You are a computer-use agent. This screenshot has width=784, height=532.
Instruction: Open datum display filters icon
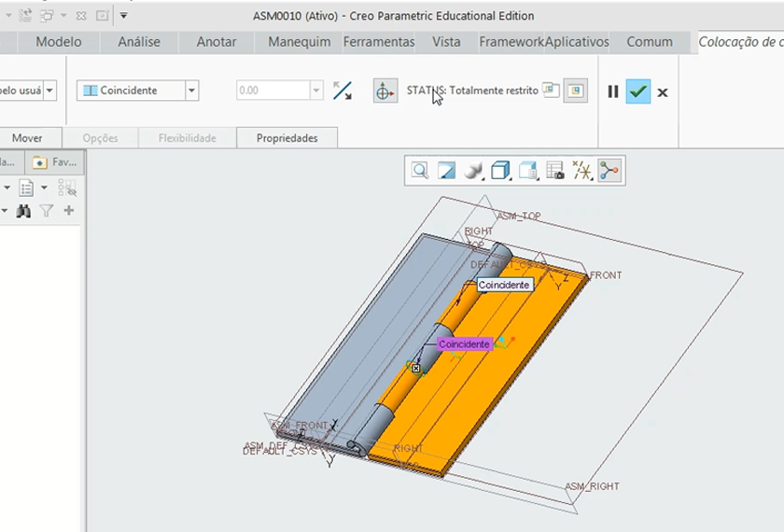pos(582,171)
